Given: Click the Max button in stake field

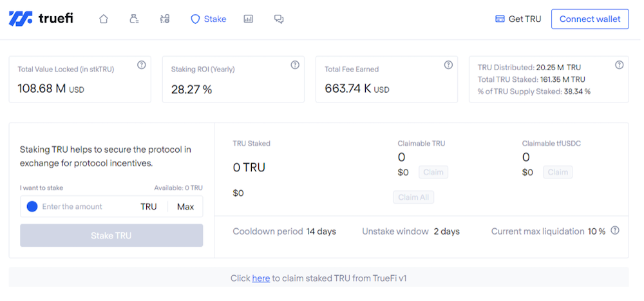Looking at the screenshot, I should (185, 207).
